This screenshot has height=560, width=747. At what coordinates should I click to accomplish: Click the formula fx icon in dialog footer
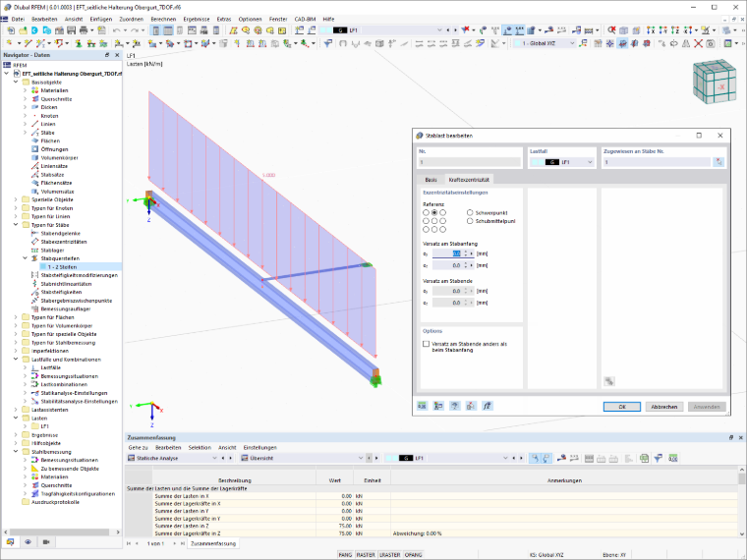(487, 406)
